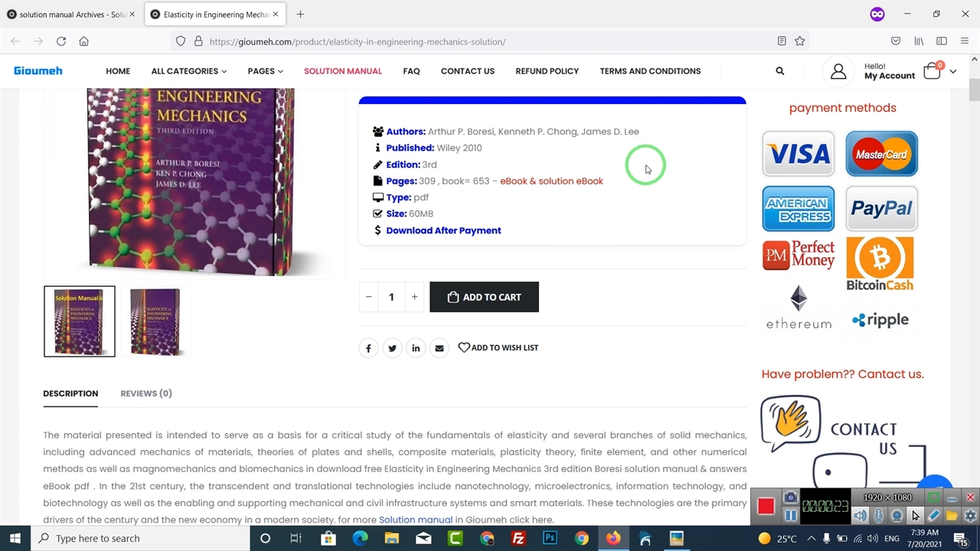Toggle Firefox reader view icon
Image resolution: width=980 pixels, height=551 pixels.
(781, 41)
